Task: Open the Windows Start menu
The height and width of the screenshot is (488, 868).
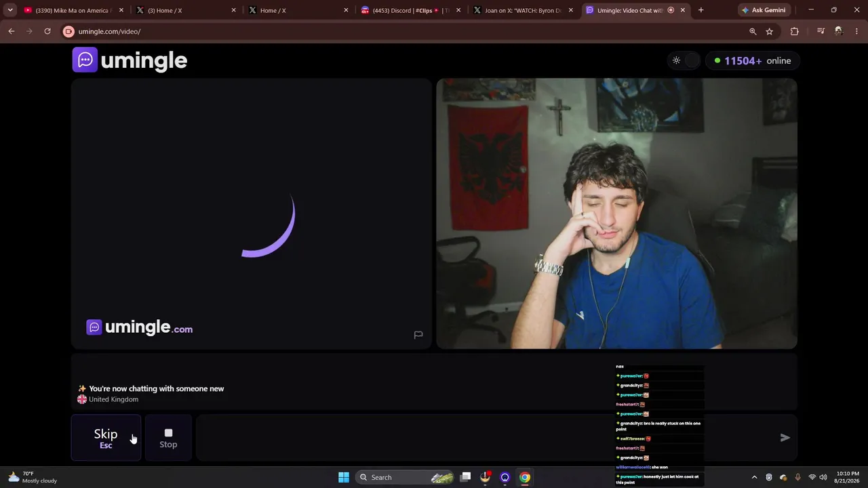Action: 344,477
